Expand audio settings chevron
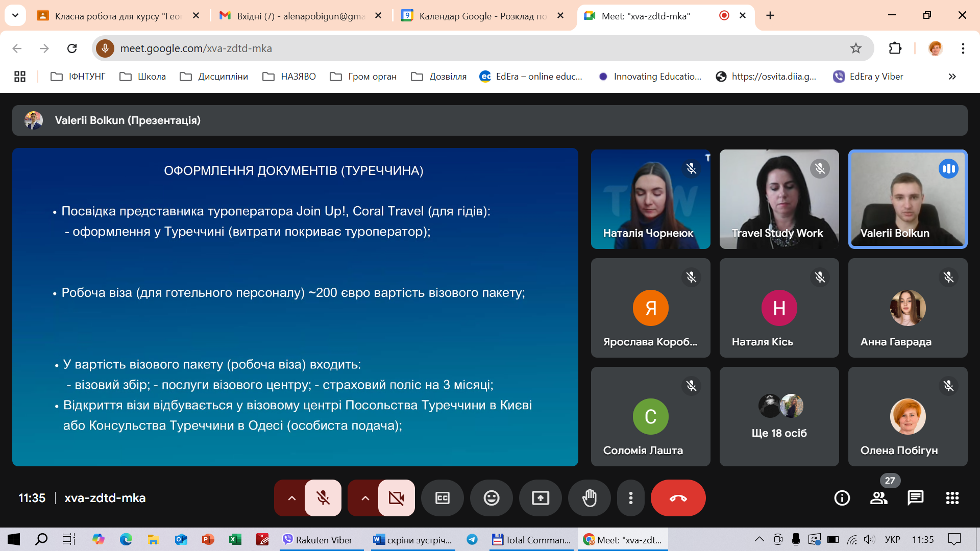 pos(291,498)
